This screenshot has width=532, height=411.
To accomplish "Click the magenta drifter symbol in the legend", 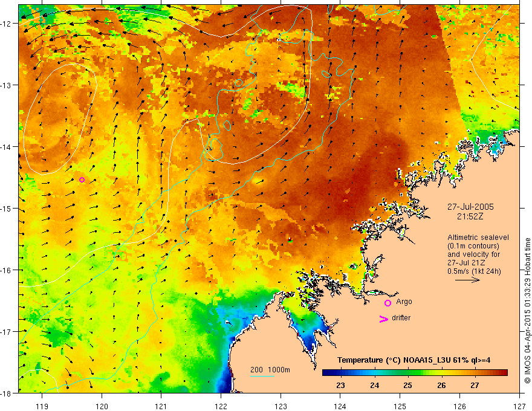I will click(x=383, y=319).
